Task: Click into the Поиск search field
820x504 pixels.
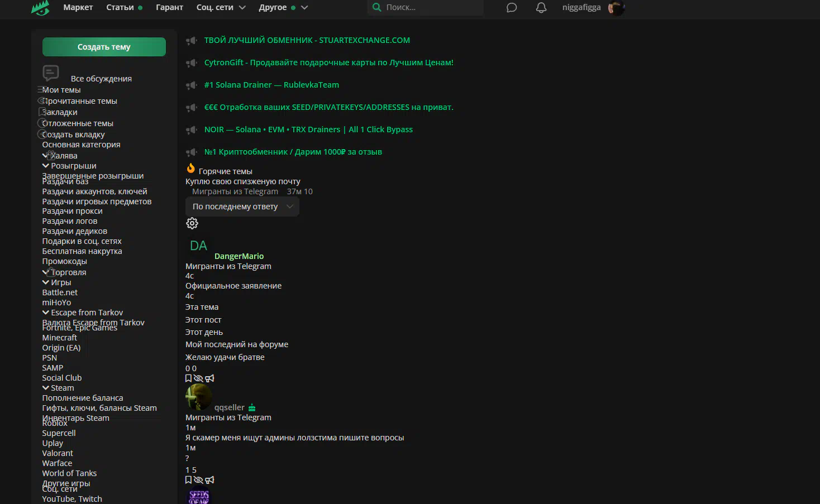Action: click(430, 7)
